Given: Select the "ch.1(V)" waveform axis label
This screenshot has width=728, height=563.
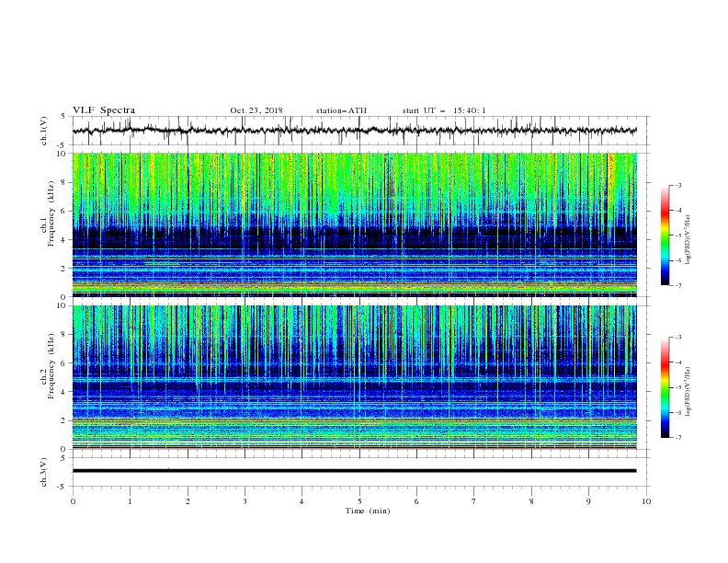Looking at the screenshot, I should click(x=44, y=131).
